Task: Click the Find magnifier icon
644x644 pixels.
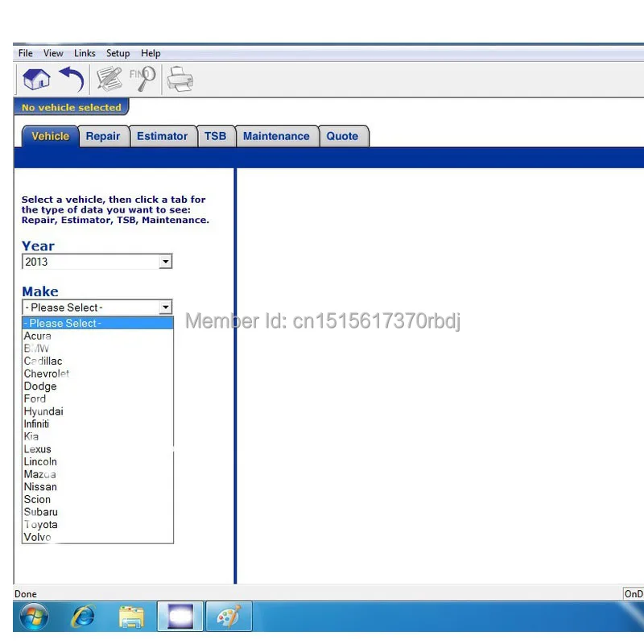Action: pos(142,78)
